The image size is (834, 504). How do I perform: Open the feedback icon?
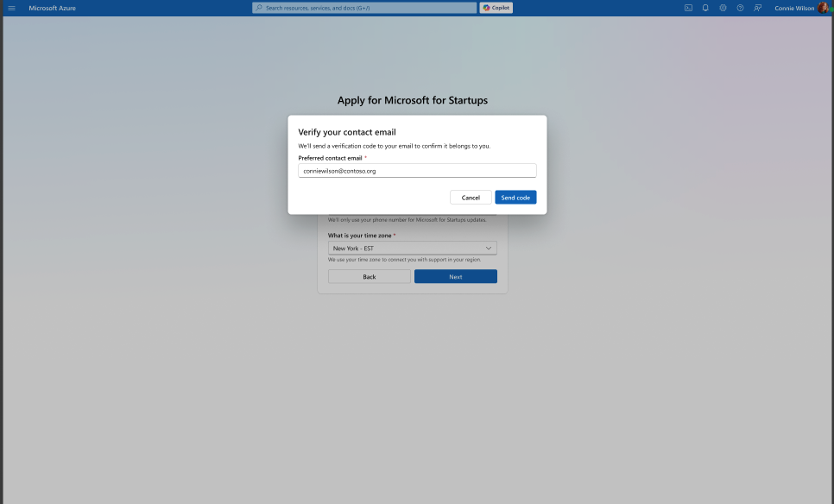pyautogui.click(x=757, y=8)
